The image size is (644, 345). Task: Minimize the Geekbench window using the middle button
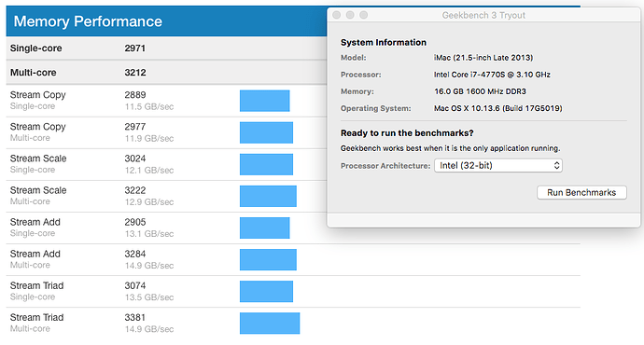point(350,15)
